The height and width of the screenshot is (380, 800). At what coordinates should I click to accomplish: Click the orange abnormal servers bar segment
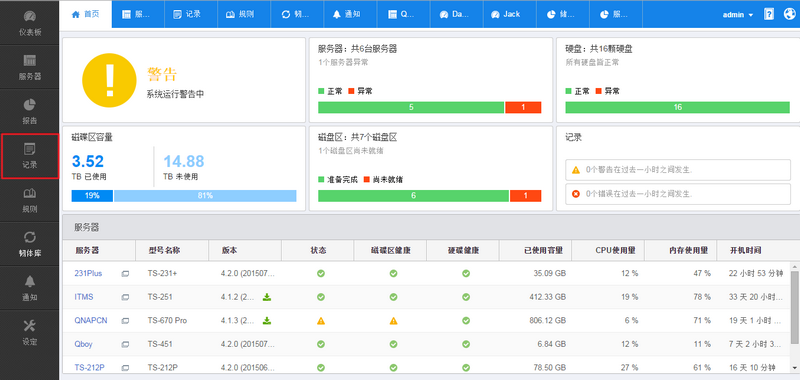(523, 107)
